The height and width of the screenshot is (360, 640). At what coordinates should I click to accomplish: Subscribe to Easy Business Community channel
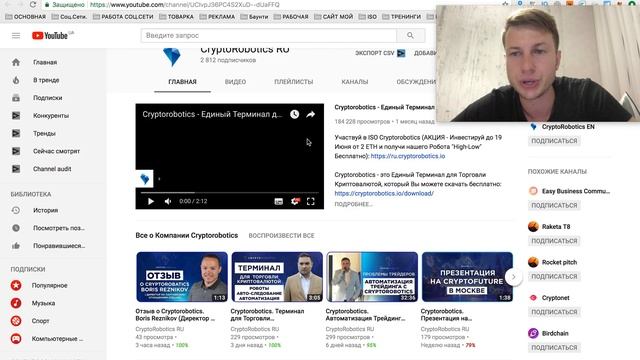tap(554, 205)
